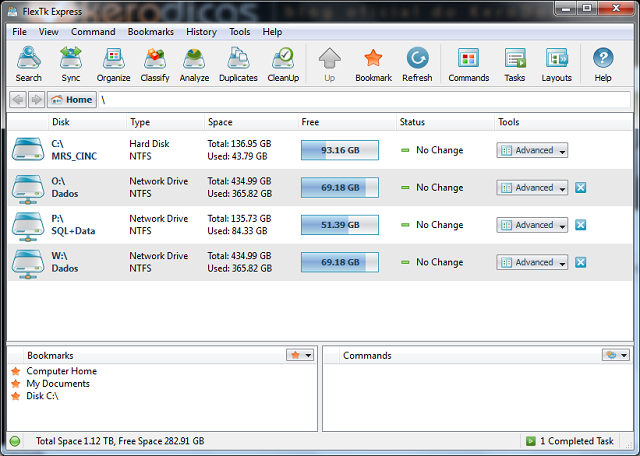640x456 pixels.
Task: Sort by the Disk column header
Action: (87, 122)
